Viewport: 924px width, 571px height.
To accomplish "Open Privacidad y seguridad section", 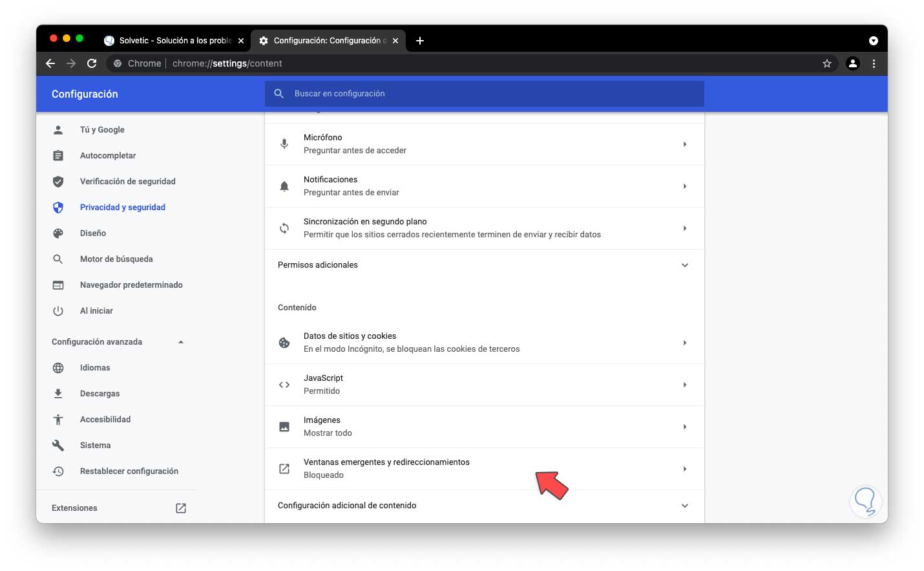I will click(x=122, y=208).
